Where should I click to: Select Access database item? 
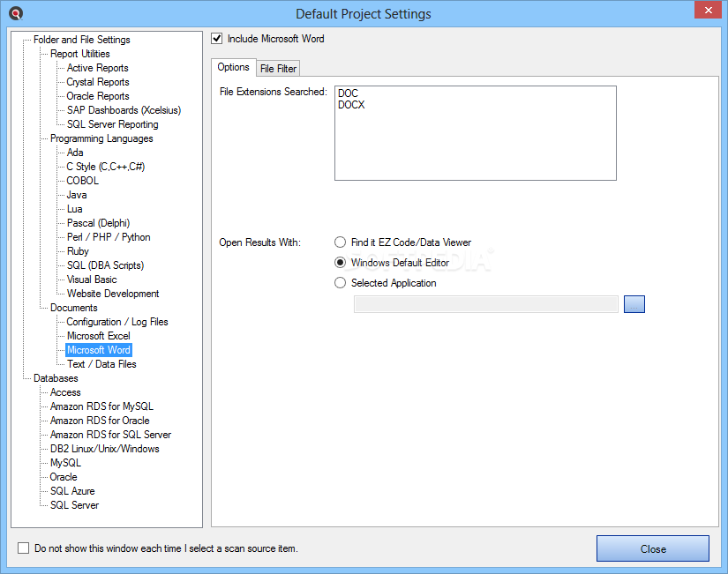coord(65,392)
